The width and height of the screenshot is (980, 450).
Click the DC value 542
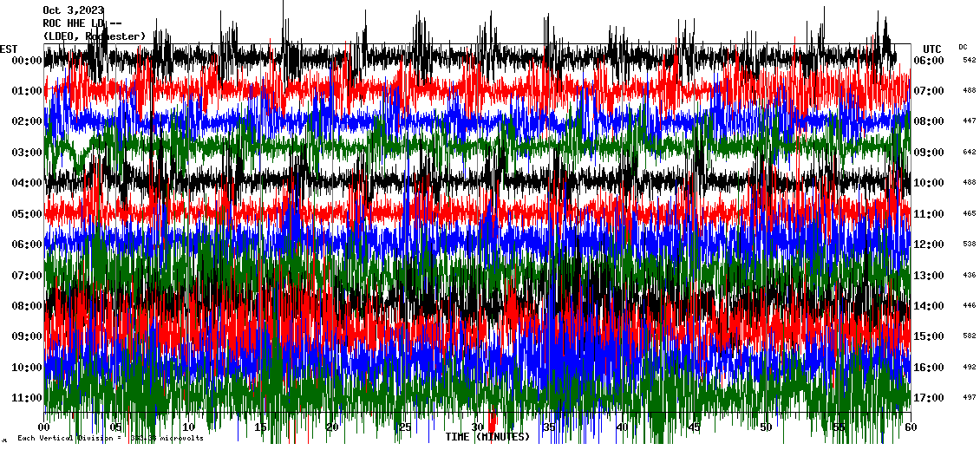pyautogui.click(x=969, y=61)
